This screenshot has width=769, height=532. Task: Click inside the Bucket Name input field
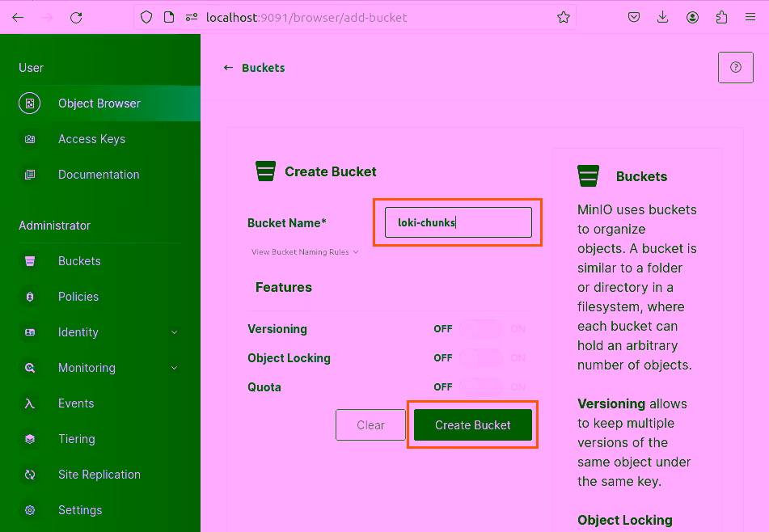tap(457, 222)
